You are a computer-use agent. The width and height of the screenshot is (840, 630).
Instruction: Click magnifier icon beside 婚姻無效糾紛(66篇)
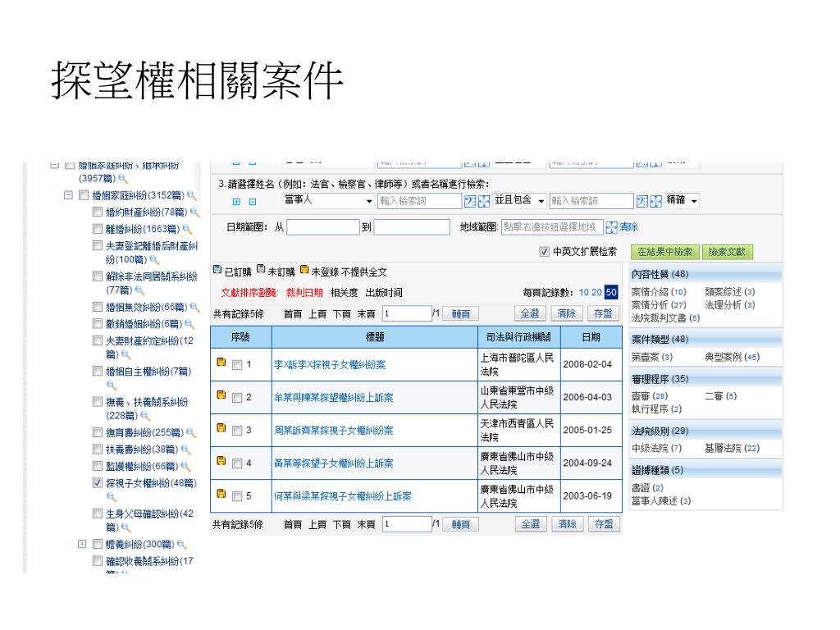tap(194, 307)
